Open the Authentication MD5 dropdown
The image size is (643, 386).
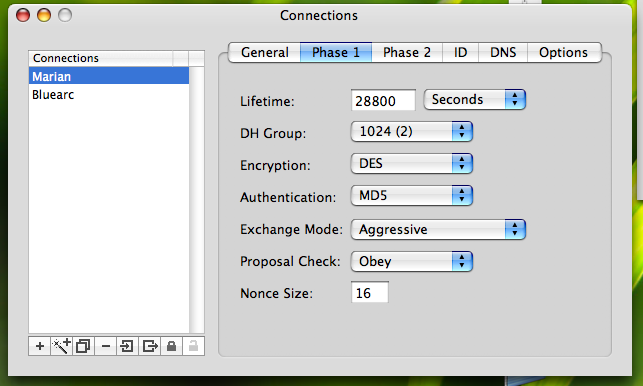412,196
